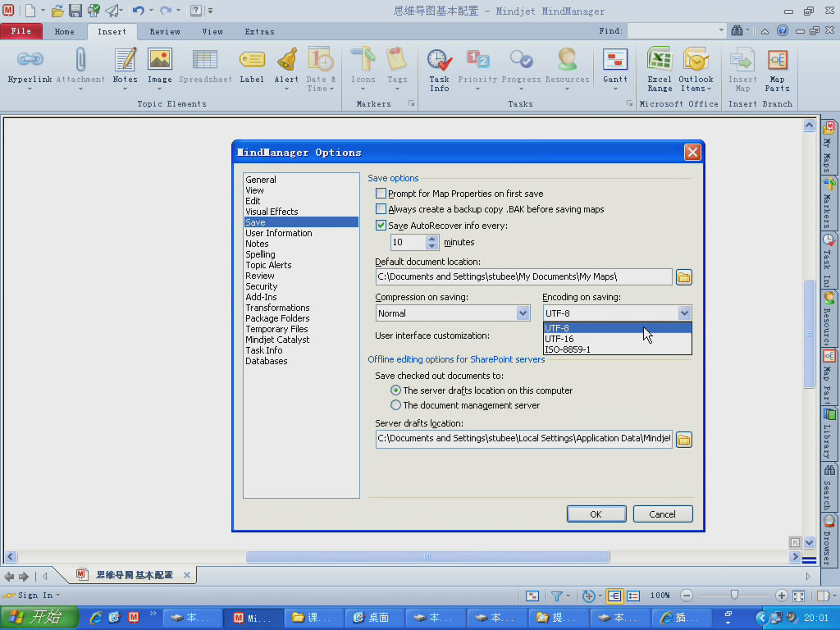840x630 pixels.
Task: Confirm options with OK
Action: tap(596, 514)
